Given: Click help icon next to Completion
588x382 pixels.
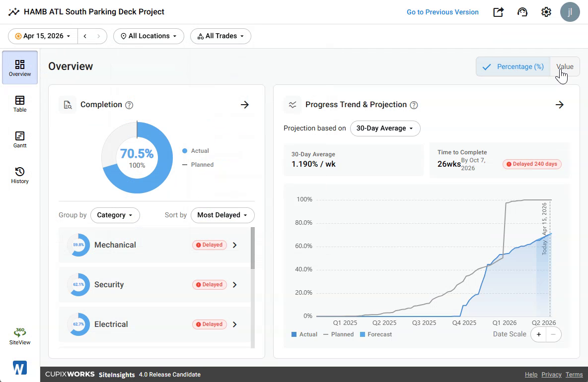Looking at the screenshot, I should click(129, 105).
